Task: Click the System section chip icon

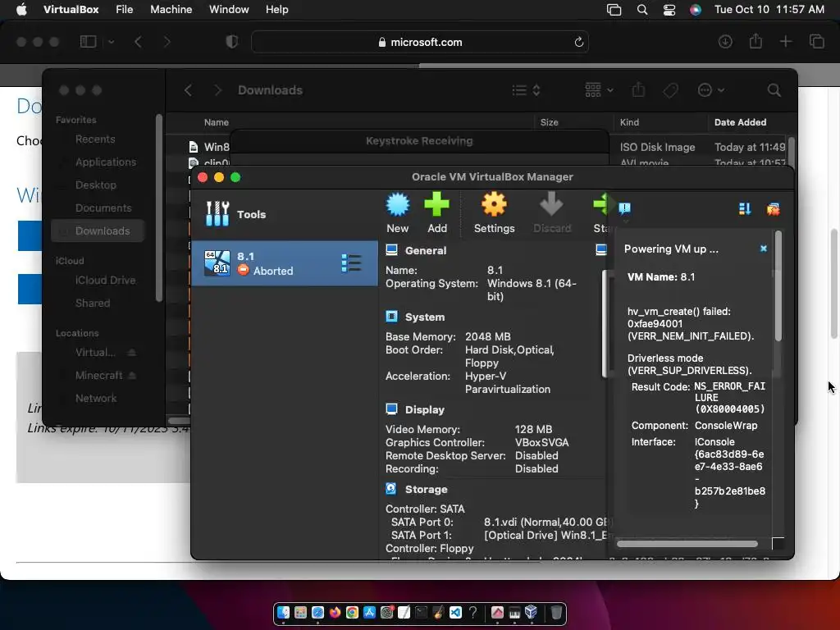Action: [x=391, y=317]
